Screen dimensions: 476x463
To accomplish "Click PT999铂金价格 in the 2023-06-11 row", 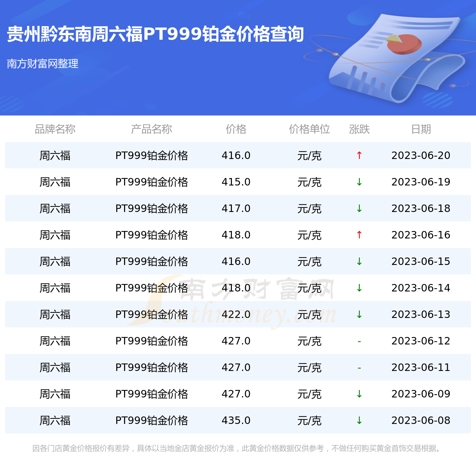I will (152, 368).
